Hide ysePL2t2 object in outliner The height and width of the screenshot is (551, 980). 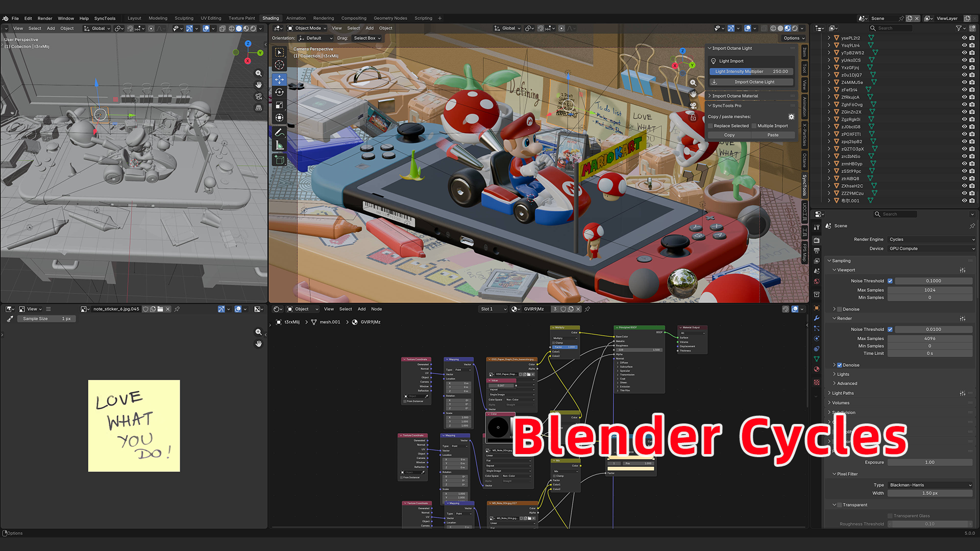(964, 38)
